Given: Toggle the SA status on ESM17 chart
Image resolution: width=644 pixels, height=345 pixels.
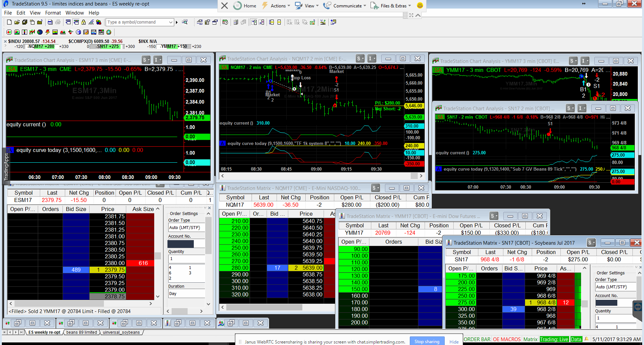Looking at the screenshot, I should pyautogui.click(x=12, y=69).
